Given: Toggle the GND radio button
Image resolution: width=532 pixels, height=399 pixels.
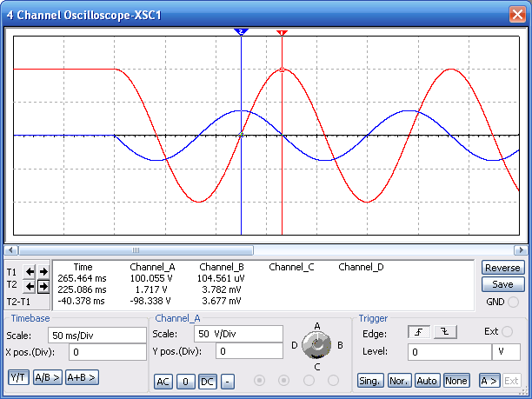Looking at the screenshot, I should point(513,302).
